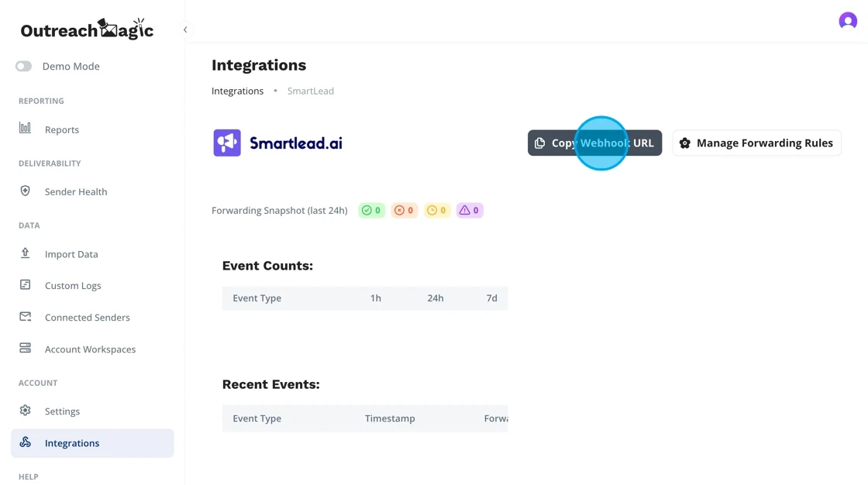Click the Sender Health shield icon
Screen dimensions: 868x485
pyautogui.click(x=26, y=191)
